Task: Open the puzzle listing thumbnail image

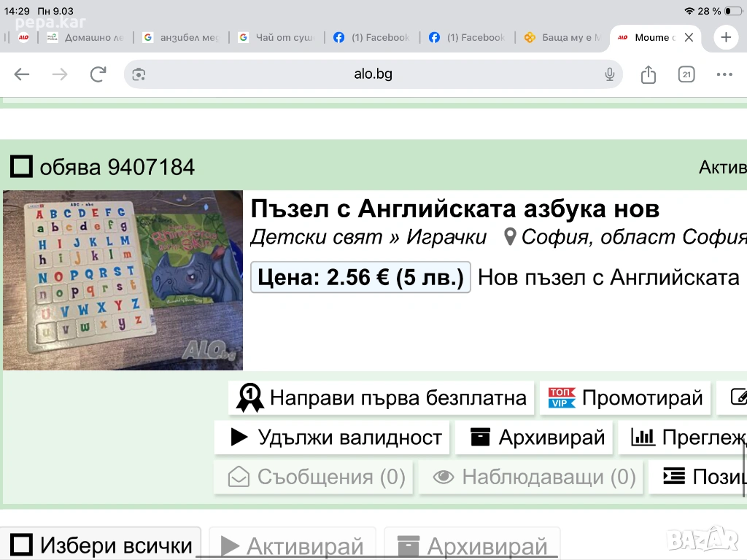Action: (x=123, y=280)
